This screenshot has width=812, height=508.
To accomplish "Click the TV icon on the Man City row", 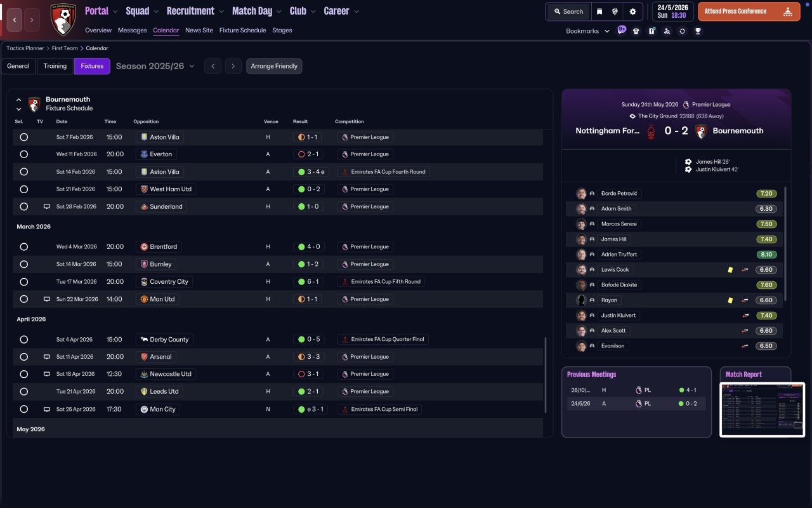I will click(46, 410).
